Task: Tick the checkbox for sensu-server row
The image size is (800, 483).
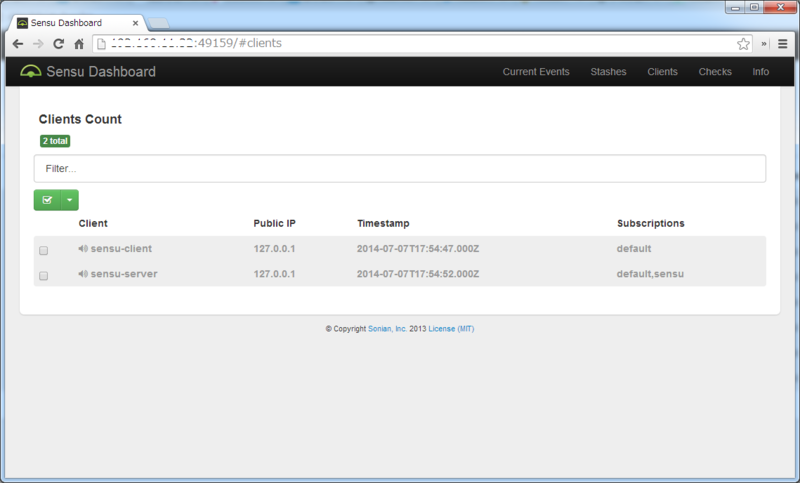Action: 43,276
